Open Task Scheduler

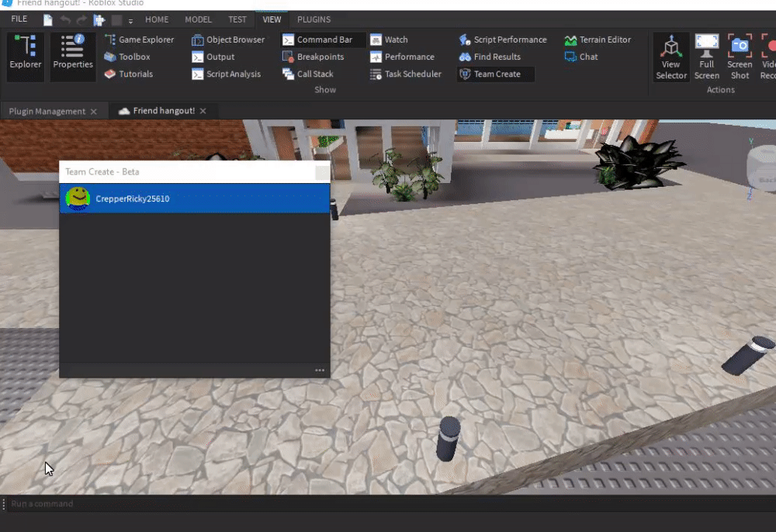(x=406, y=74)
